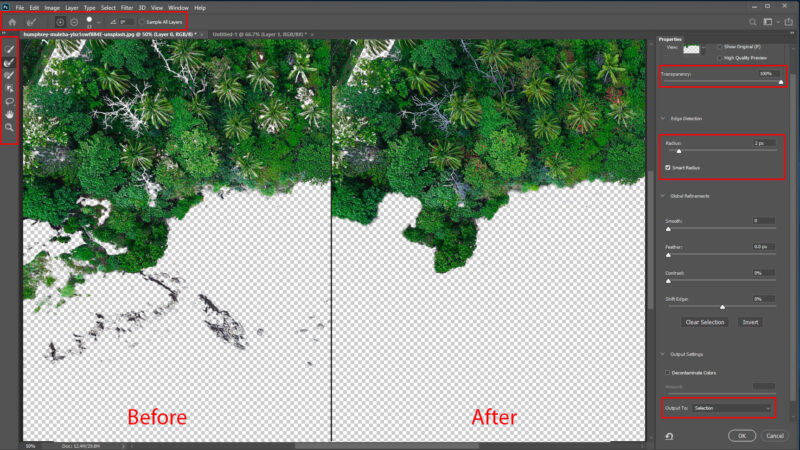
Task: Select the Lasso tool
Action: pos(9,102)
